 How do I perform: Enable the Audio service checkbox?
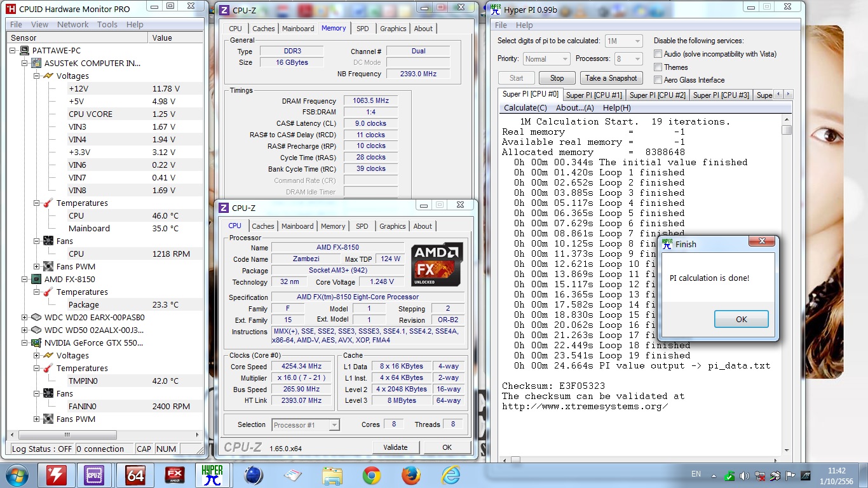coord(658,54)
